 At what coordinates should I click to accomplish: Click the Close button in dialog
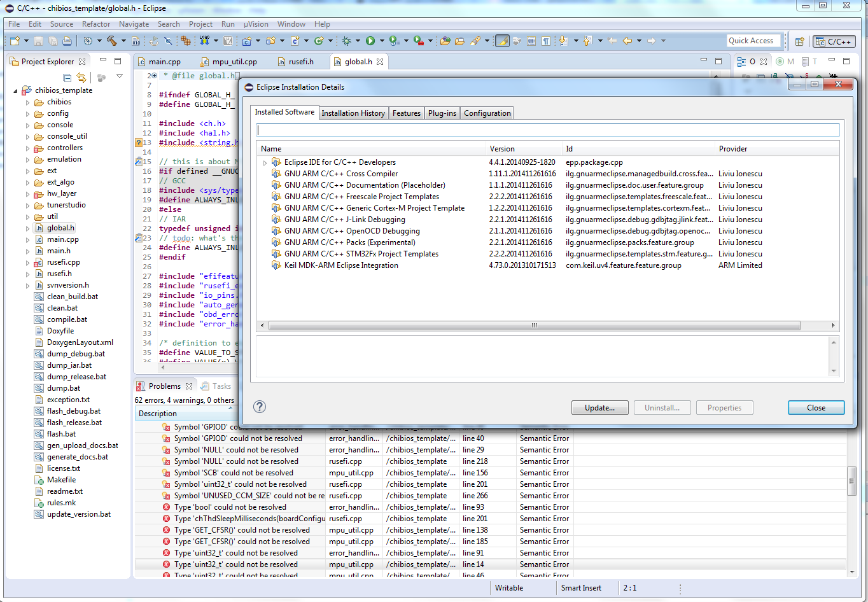816,408
